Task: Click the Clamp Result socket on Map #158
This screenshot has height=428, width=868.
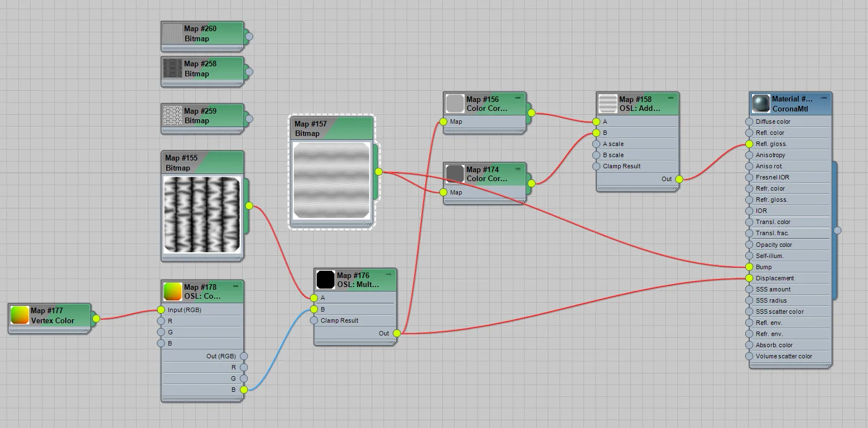Action: 596,166
